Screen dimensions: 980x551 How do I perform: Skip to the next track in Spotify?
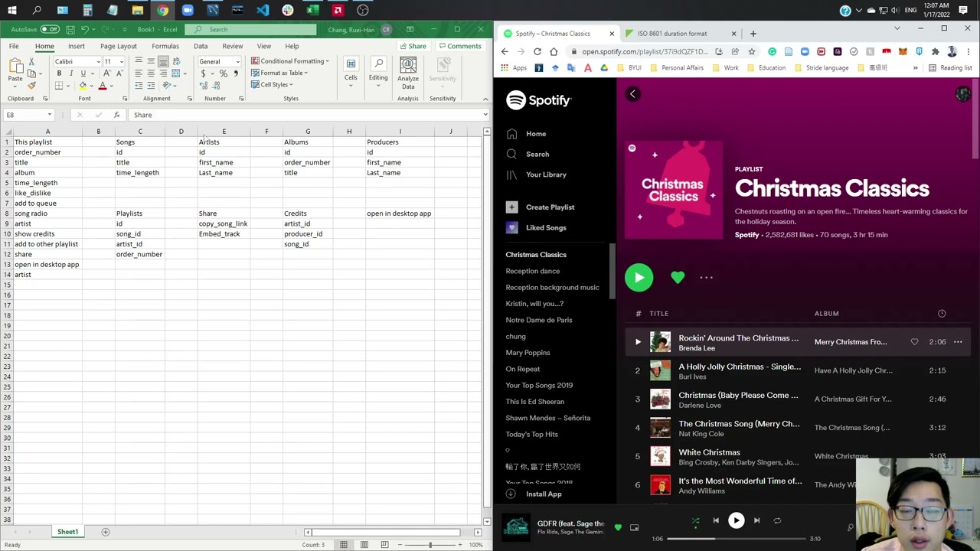[756, 520]
